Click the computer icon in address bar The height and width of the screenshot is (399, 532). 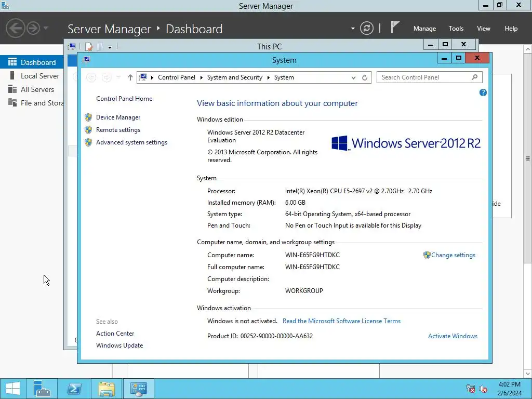point(143,77)
